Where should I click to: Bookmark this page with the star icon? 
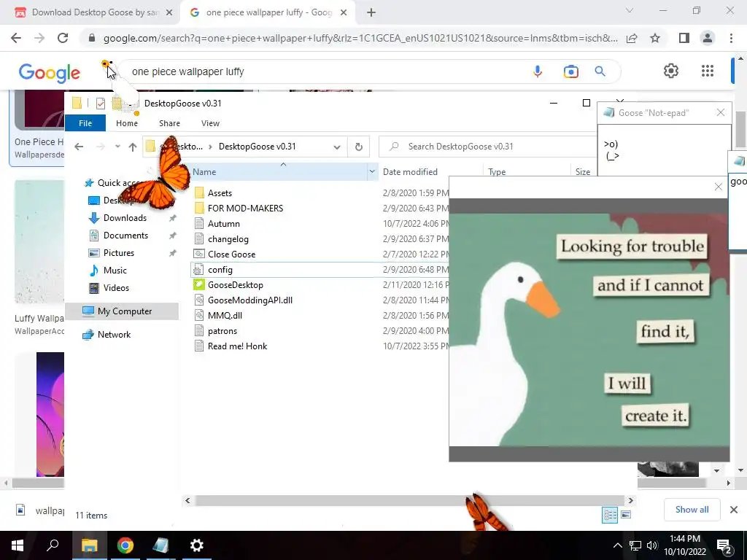655,38
